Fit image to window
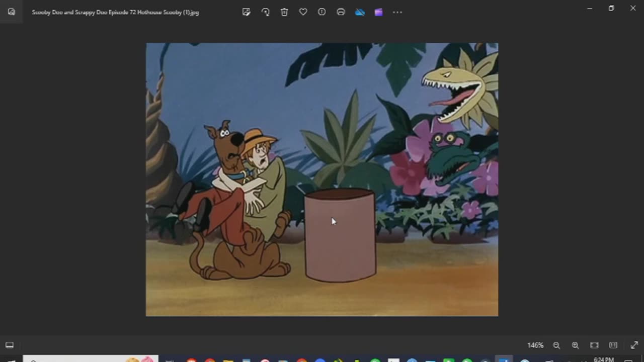Screen dimensions: 644x362 (x=594, y=345)
